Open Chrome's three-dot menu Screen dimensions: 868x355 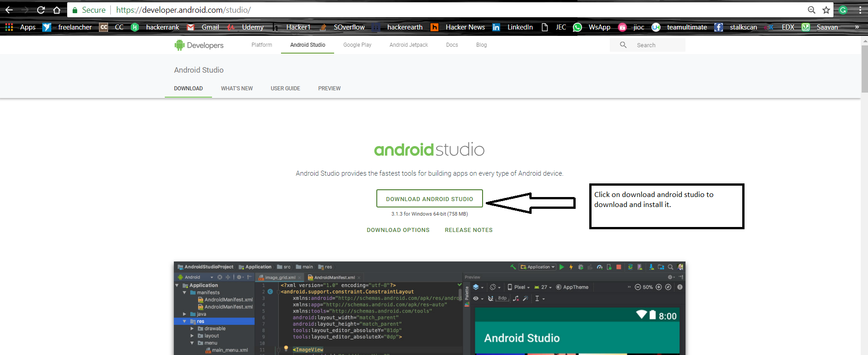860,10
